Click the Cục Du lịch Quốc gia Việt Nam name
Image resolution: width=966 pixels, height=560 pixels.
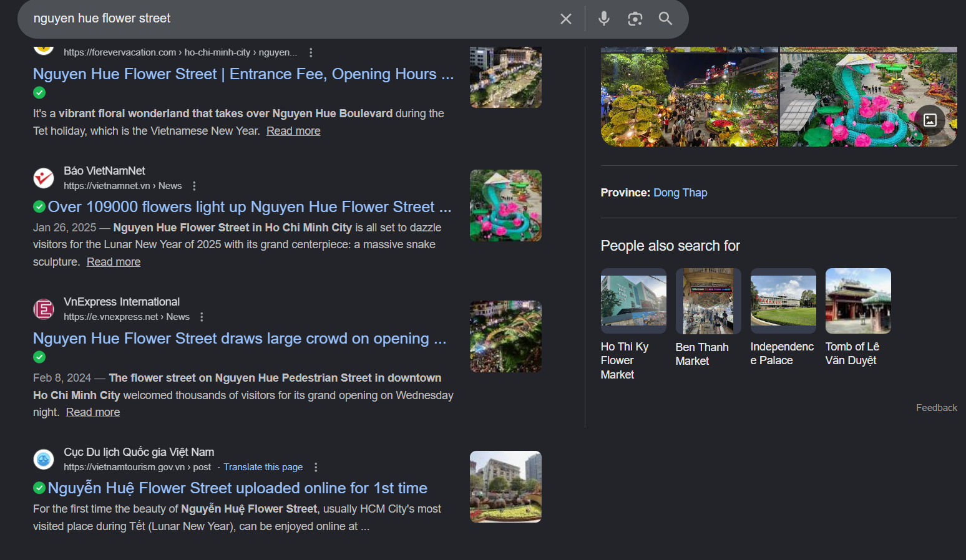point(139,452)
